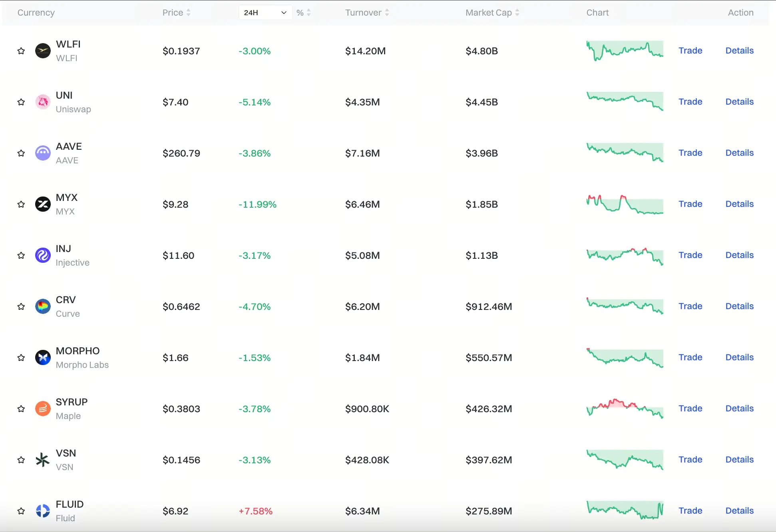
Task: Click the Maple SYRUP orange logo
Action: point(43,409)
